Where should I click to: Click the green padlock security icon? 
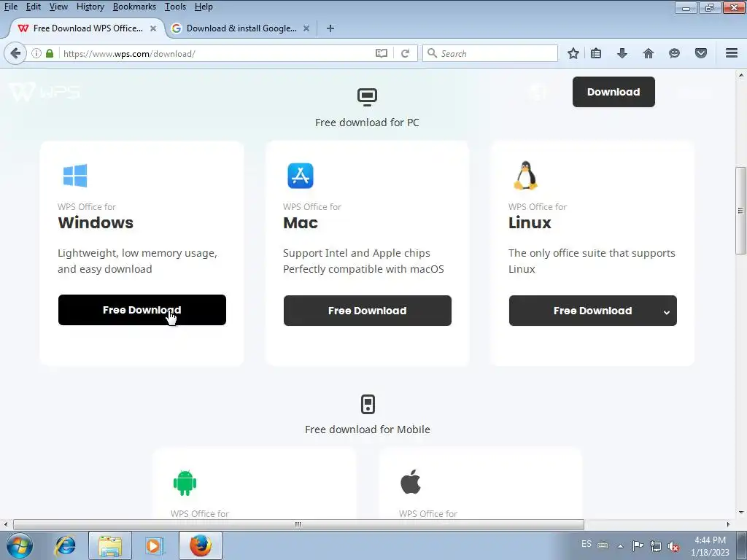coord(50,53)
